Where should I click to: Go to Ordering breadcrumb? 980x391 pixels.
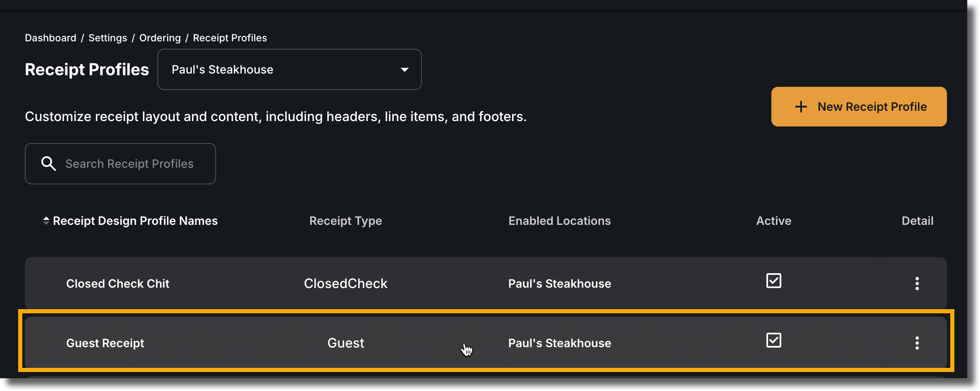(160, 38)
